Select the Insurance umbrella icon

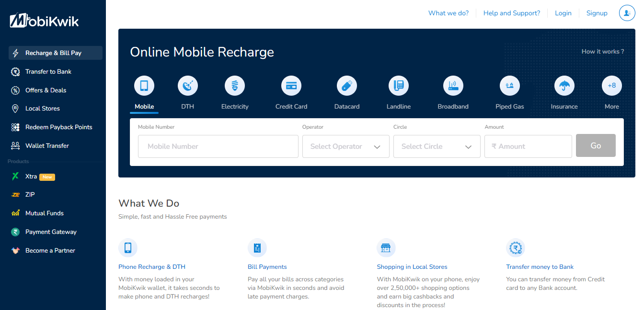point(564,86)
